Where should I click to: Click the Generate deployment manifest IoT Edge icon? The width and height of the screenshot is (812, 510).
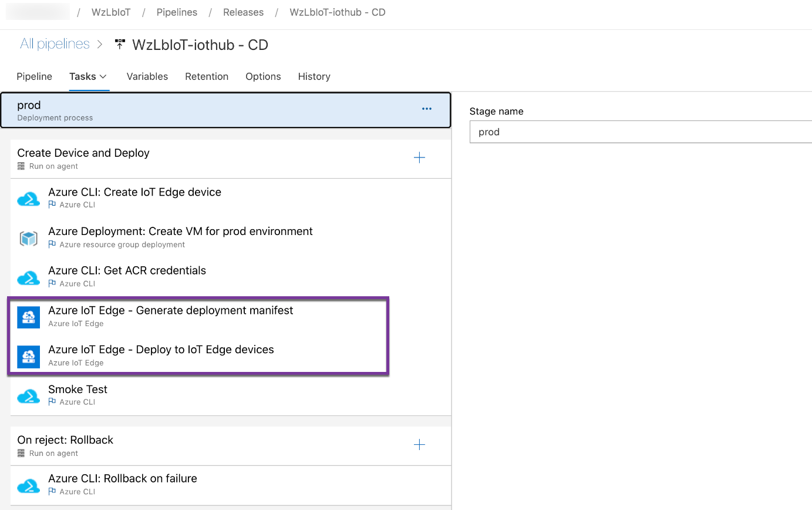pyautogui.click(x=28, y=317)
